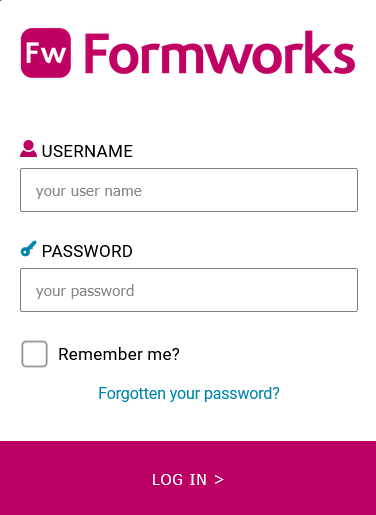Focus the username input field
The height and width of the screenshot is (515, 376).
[189, 190]
